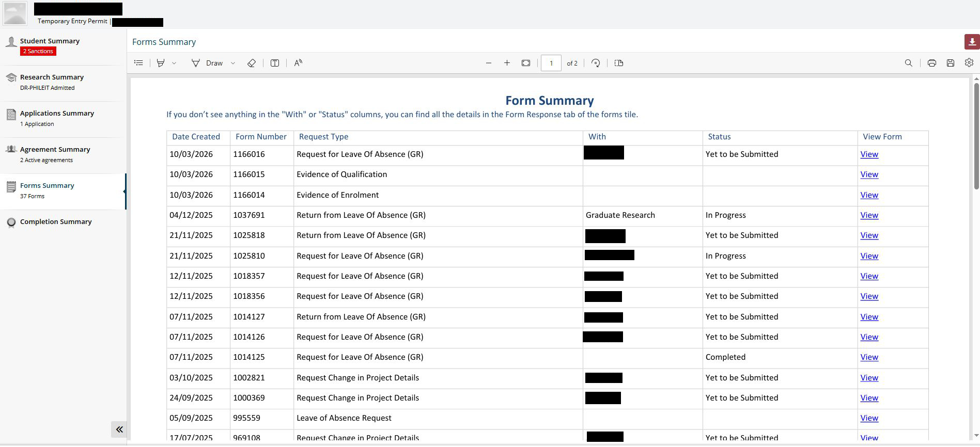Click Leave of Absence Request text
Viewport: 980px width, 447px height.
(x=344, y=418)
